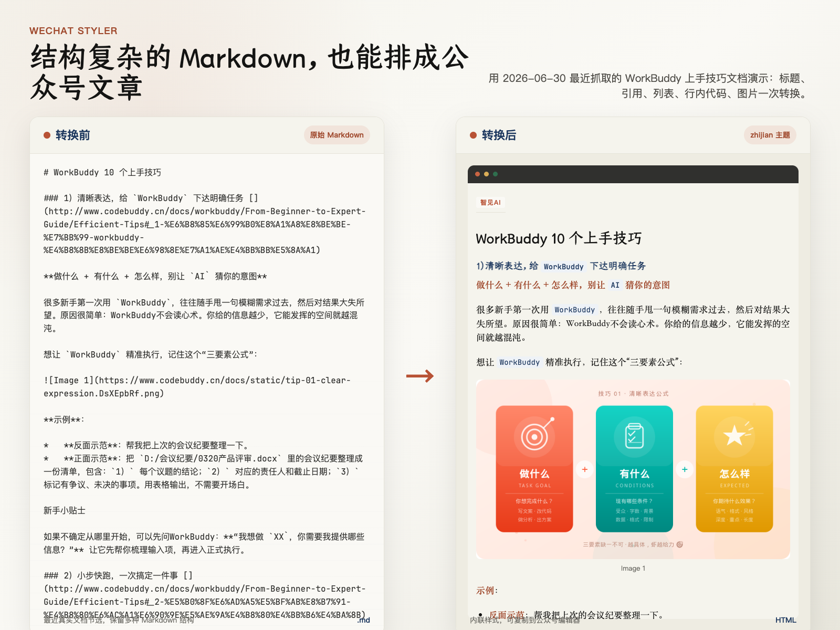Click the zhijian 主题 badge
This screenshot has width=840, height=630.
tap(770, 135)
